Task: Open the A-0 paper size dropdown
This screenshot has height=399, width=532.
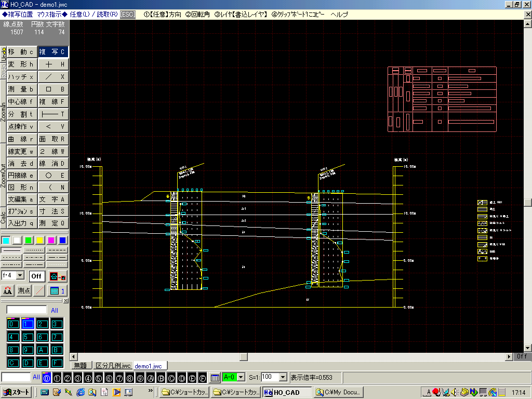Action: [241, 377]
